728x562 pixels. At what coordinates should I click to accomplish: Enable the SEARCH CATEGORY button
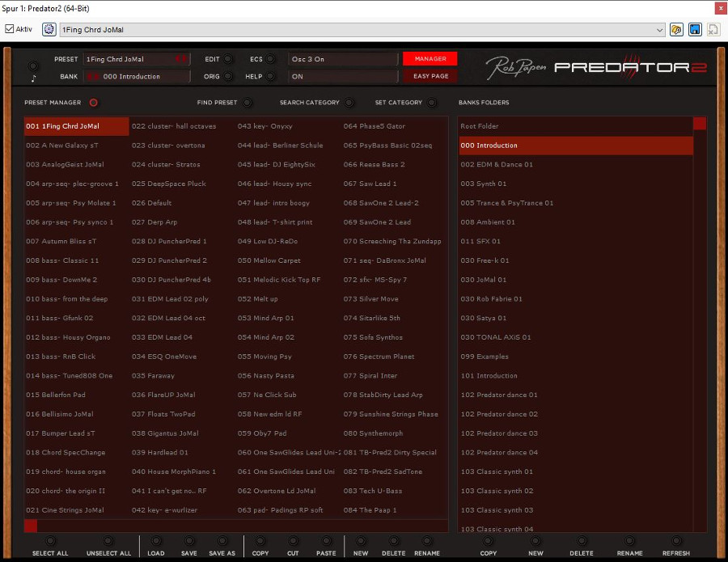pyautogui.click(x=349, y=103)
